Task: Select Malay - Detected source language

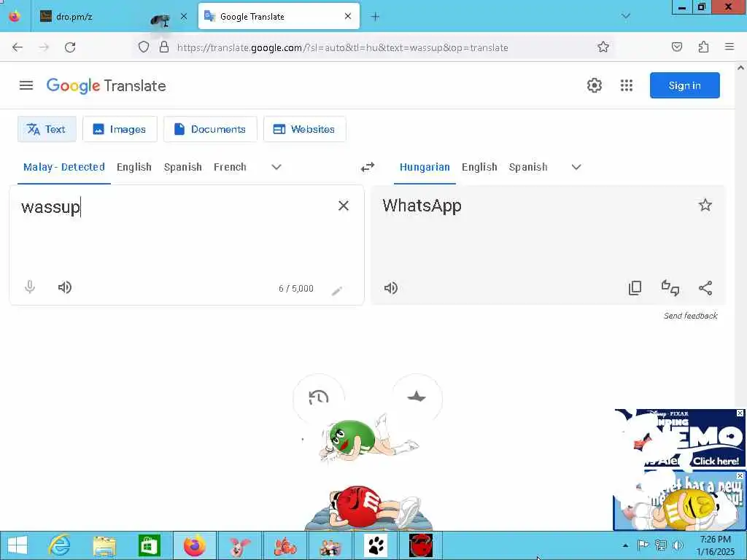Action: point(64,167)
